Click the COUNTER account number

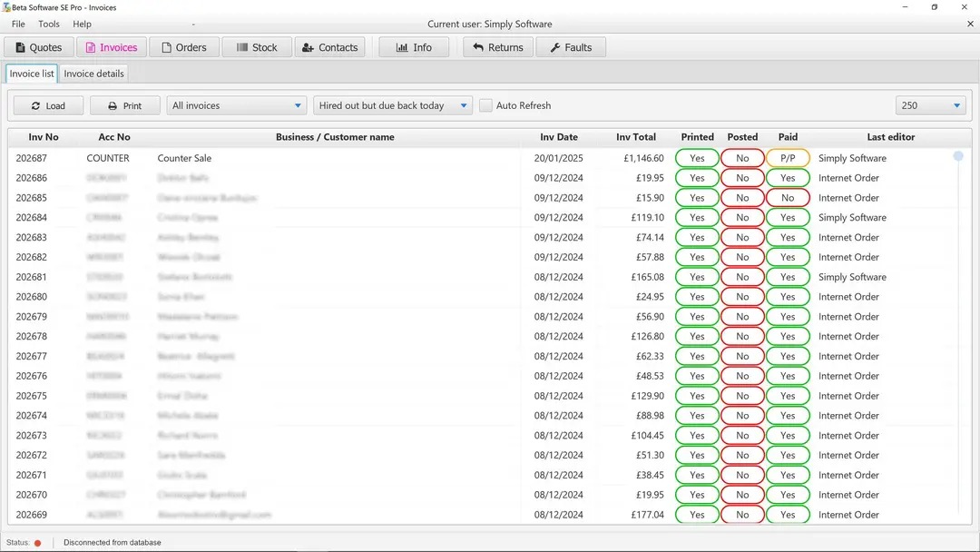[108, 158]
